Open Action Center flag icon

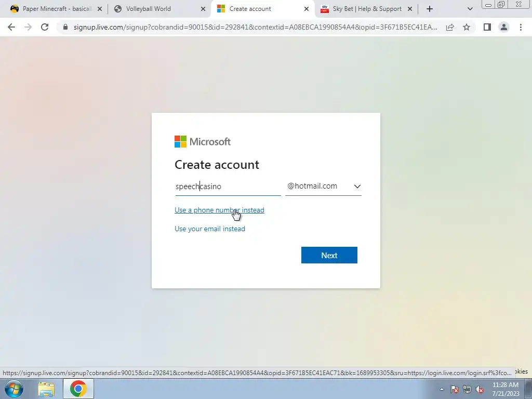455,389
